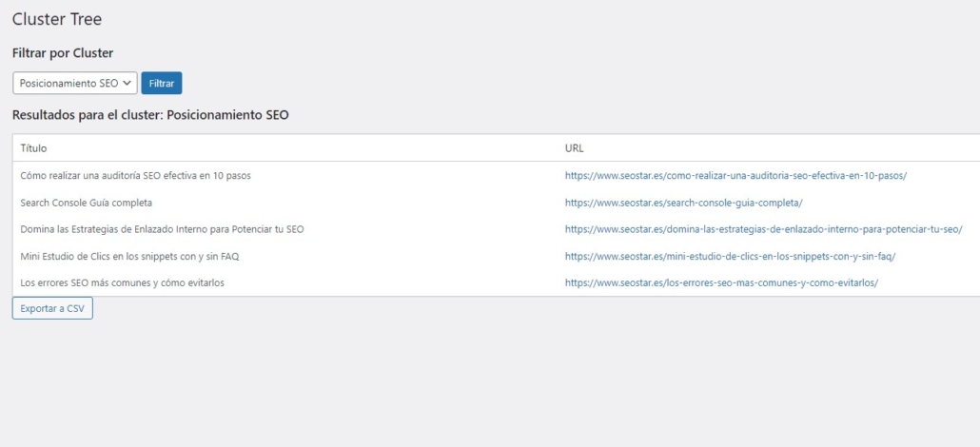Select the 'Cómo realizar una auditoría SEO' title

(135, 176)
